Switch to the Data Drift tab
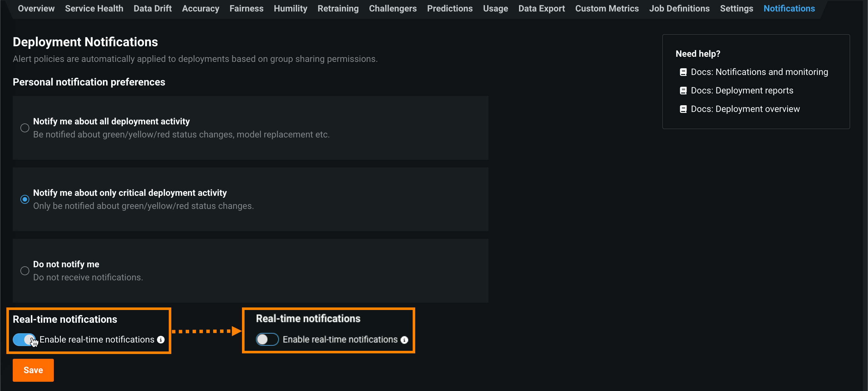The width and height of the screenshot is (868, 391). tap(152, 8)
